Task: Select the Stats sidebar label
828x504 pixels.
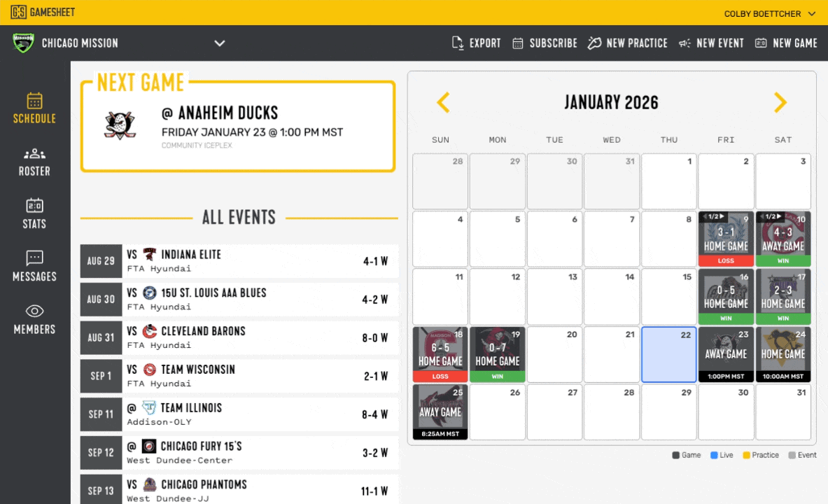Action: click(35, 224)
